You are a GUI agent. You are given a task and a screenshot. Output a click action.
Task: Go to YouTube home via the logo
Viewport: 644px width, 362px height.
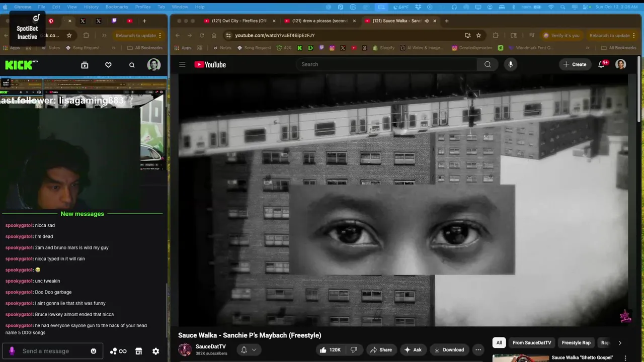tap(210, 64)
